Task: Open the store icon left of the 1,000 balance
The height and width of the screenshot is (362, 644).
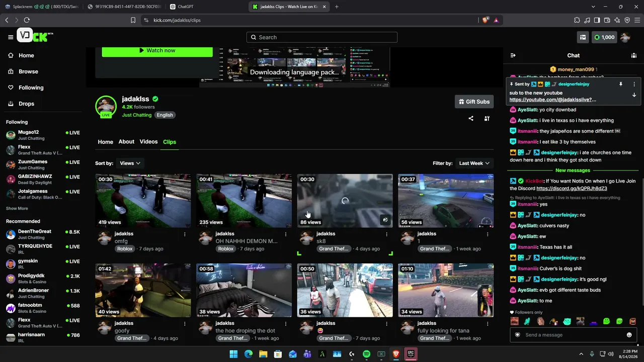Action: click(x=583, y=37)
